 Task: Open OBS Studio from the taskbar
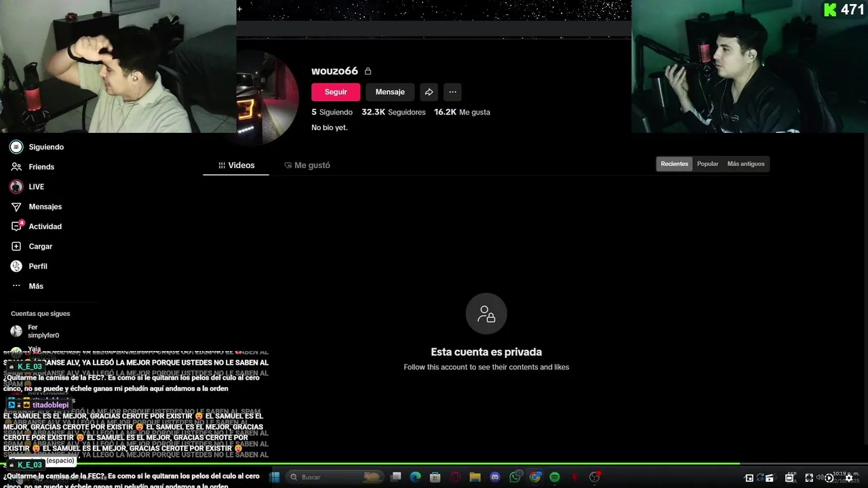point(595,477)
